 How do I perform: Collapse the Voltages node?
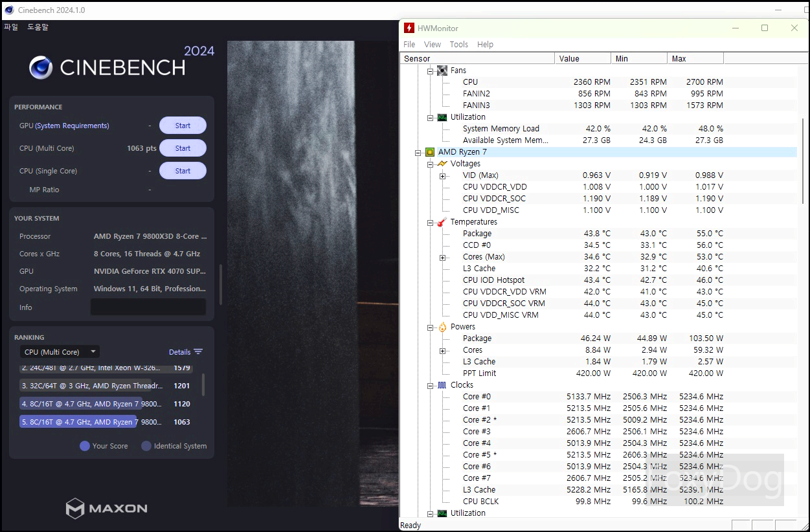[x=430, y=164]
